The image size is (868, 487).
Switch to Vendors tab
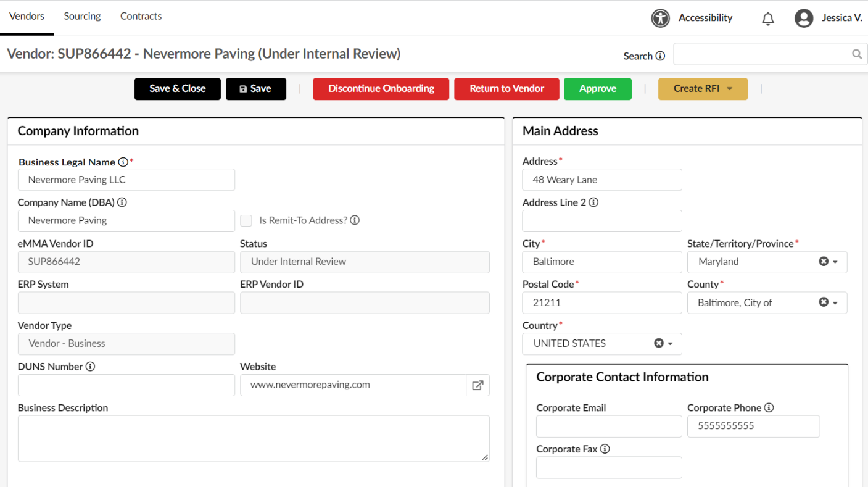tap(27, 17)
